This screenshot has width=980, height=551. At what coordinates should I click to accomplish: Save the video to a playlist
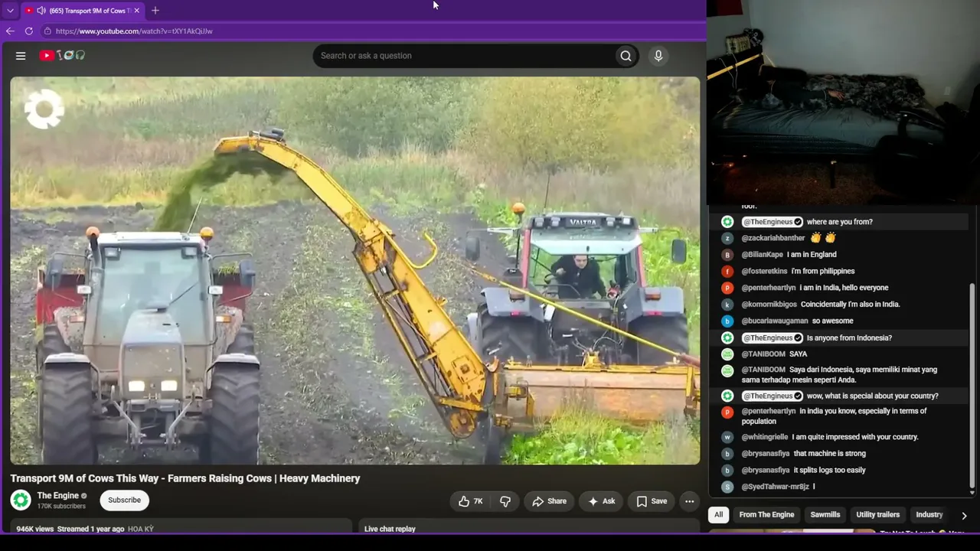pos(652,501)
